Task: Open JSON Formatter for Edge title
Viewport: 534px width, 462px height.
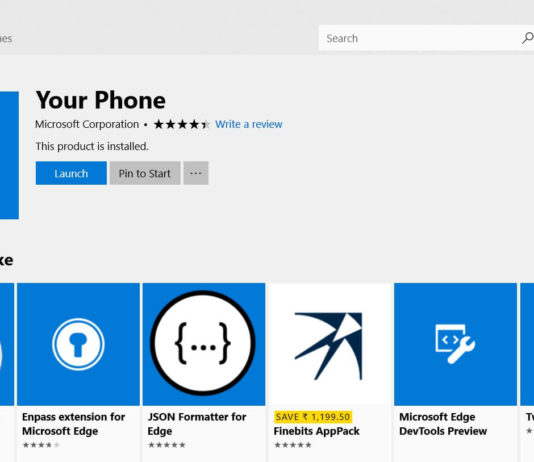Action: [x=197, y=424]
